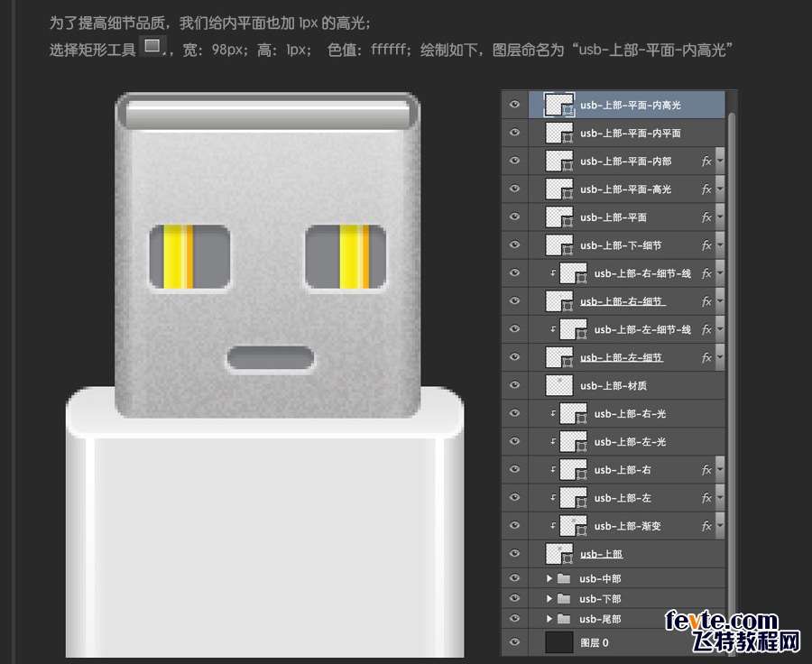812x664 pixels.
Task: Hide the usb-上部-平面-内高光 layer
Action: [x=514, y=105]
